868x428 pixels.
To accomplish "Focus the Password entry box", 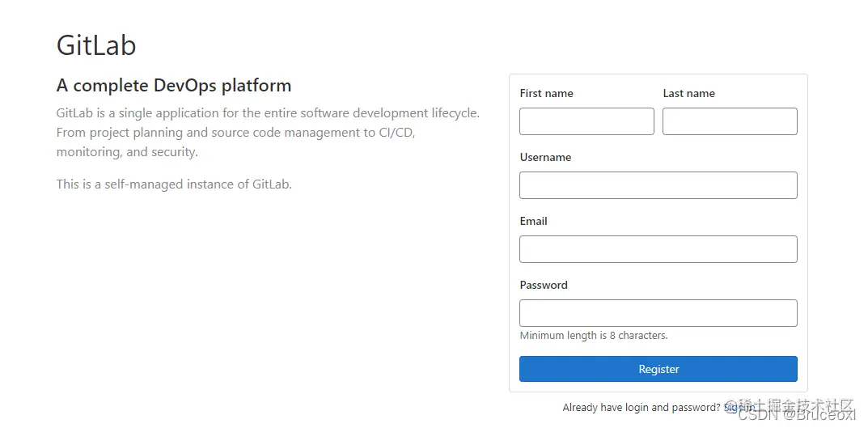I will click(x=658, y=313).
